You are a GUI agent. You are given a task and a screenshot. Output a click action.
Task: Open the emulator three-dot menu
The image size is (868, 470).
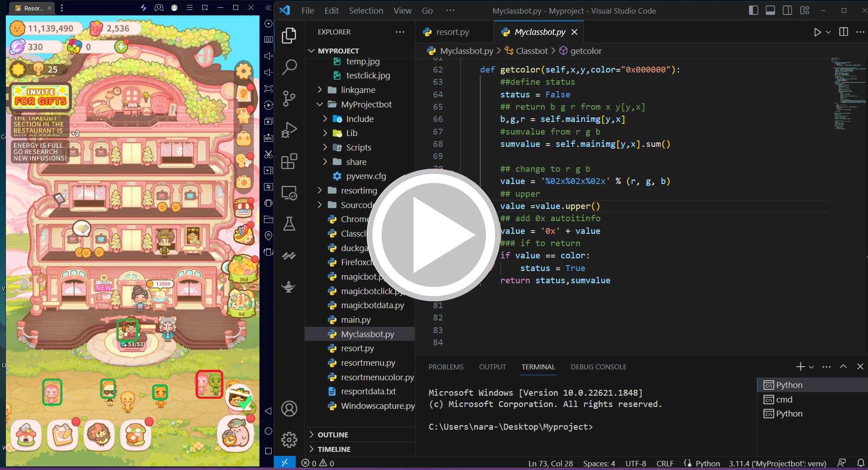(62, 8)
